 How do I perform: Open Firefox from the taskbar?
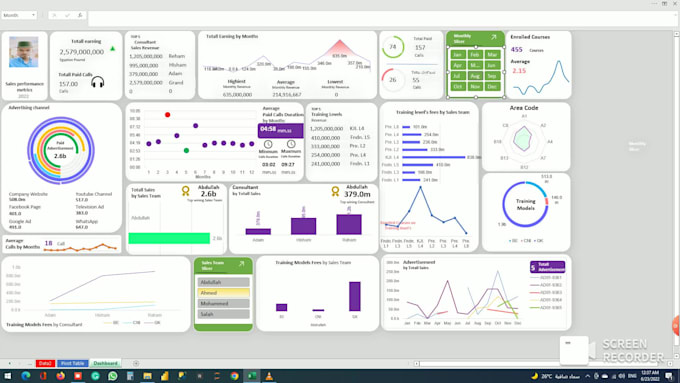[60, 376]
